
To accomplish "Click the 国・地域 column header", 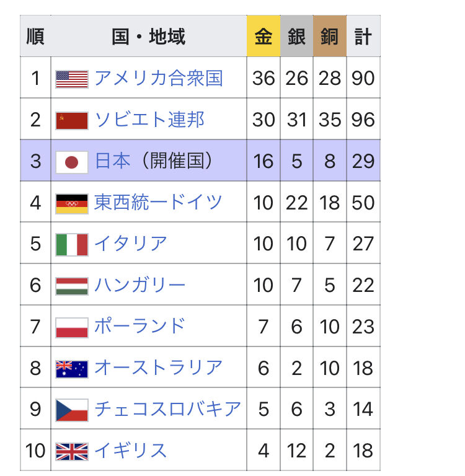I will point(149,37).
